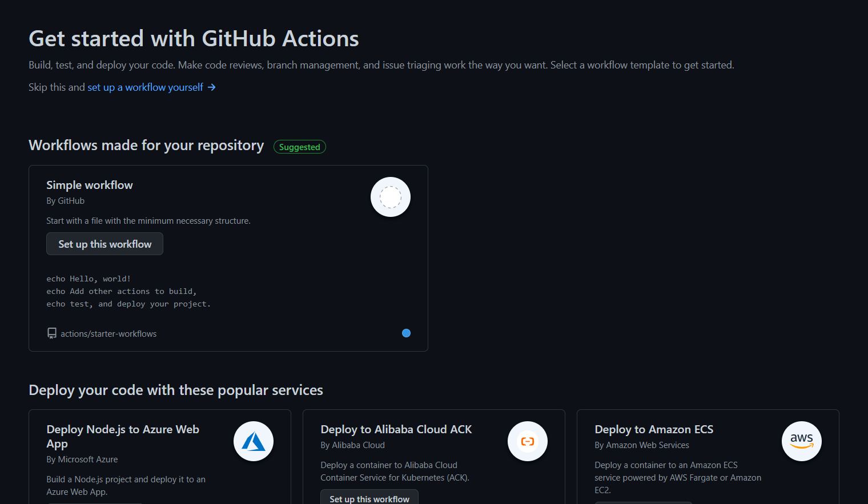Click the 'echo Hello, world!' code preview

[x=89, y=279]
